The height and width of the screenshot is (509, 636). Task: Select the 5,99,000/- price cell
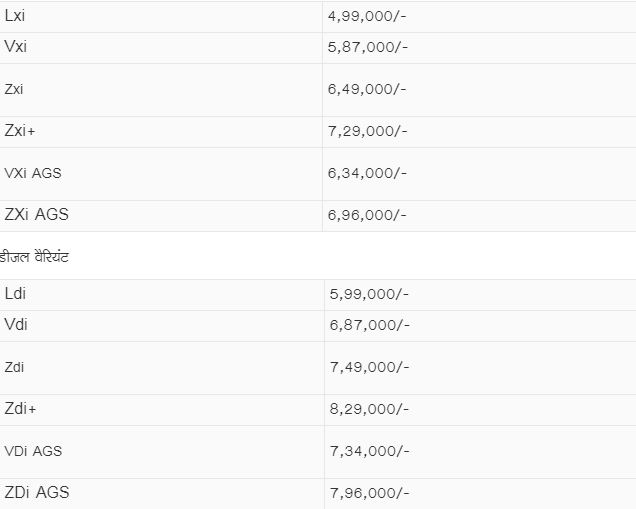pyautogui.click(x=369, y=294)
